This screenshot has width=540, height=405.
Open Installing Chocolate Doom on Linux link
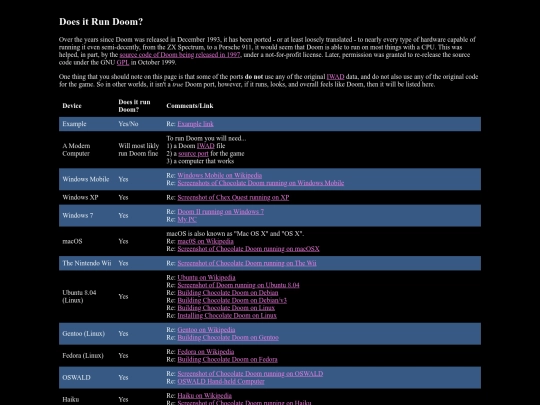pyautogui.click(x=227, y=315)
